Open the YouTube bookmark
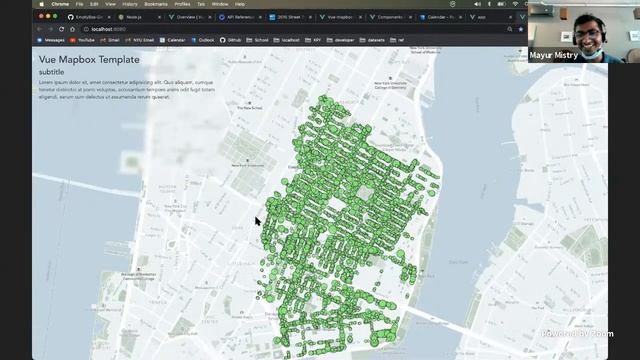Viewport: 640px width, 360px height. (82, 40)
